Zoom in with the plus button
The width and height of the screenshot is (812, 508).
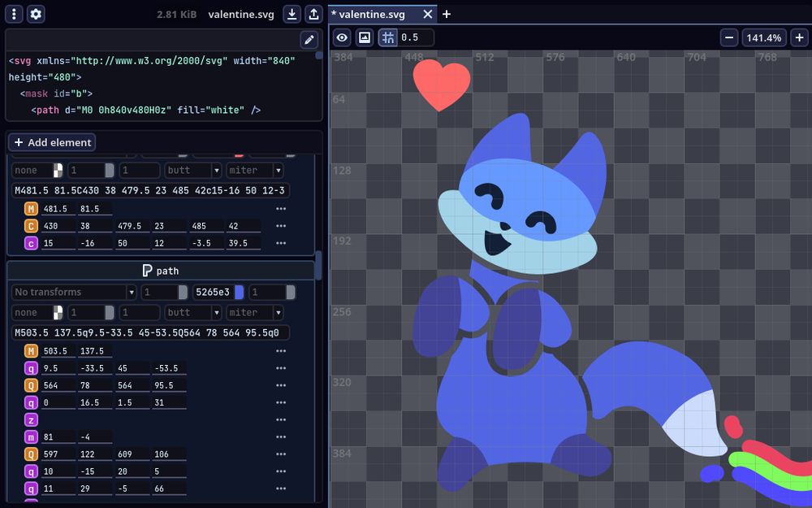click(x=800, y=37)
